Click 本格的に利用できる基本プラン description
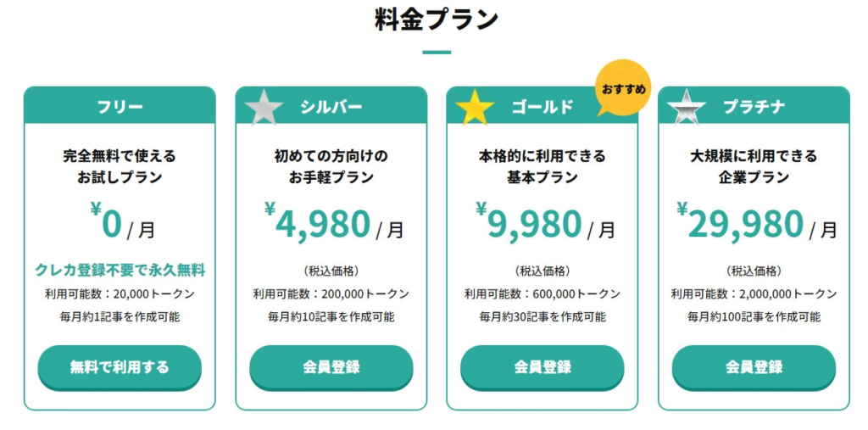 pyautogui.click(x=542, y=167)
